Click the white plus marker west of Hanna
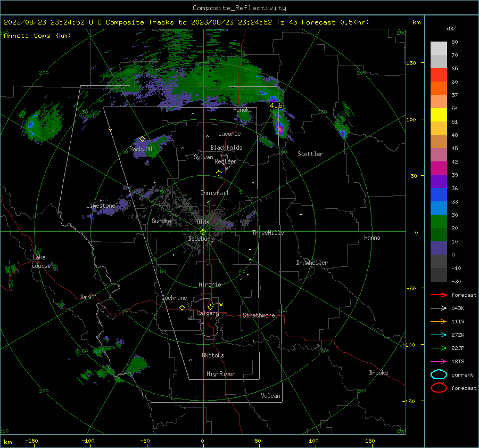Image resolution: width=479 pixels, height=448 pixels. pyautogui.click(x=301, y=214)
